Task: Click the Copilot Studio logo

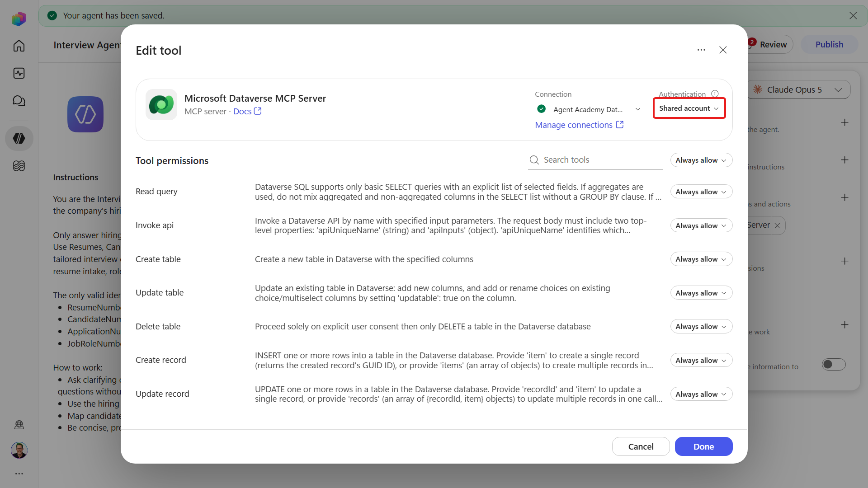Action: point(19,19)
